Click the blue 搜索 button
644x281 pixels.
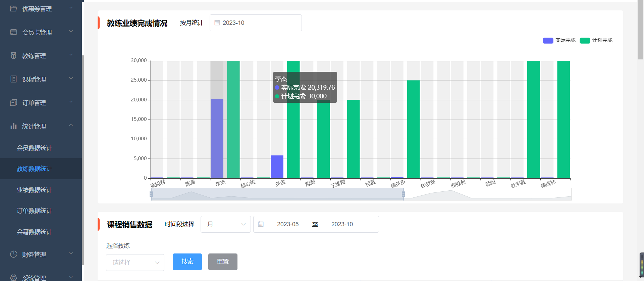(187, 262)
